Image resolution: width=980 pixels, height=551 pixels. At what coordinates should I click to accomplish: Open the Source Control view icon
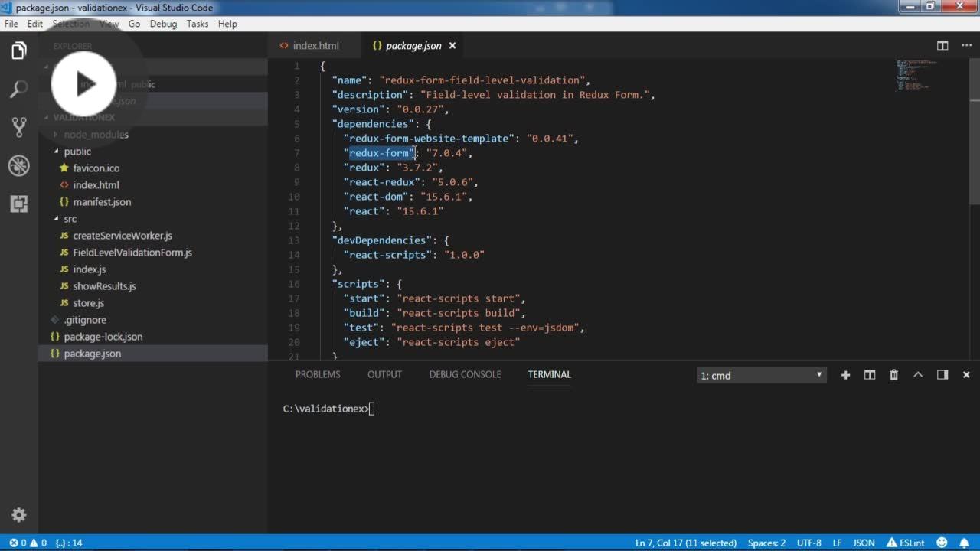tap(19, 127)
